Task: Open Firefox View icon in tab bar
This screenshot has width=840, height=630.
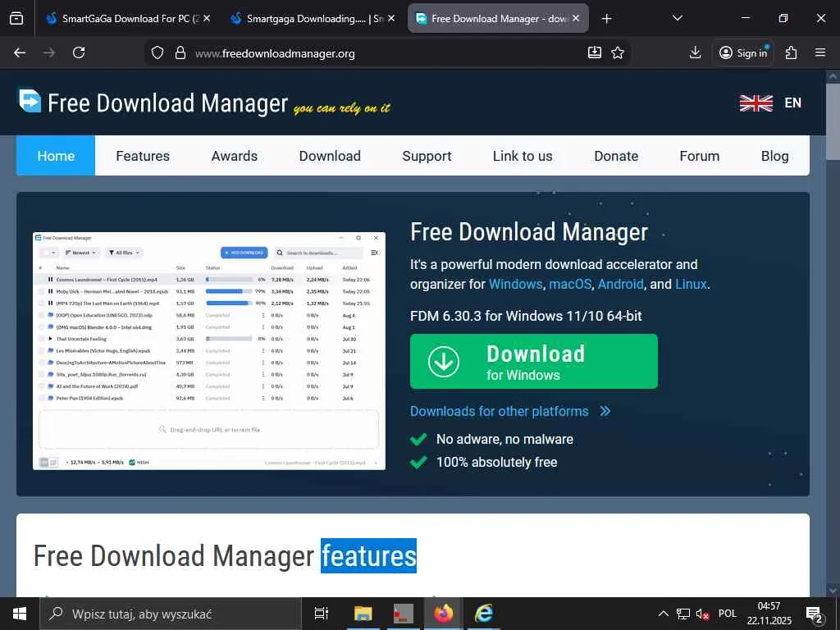Action: (x=16, y=18)
